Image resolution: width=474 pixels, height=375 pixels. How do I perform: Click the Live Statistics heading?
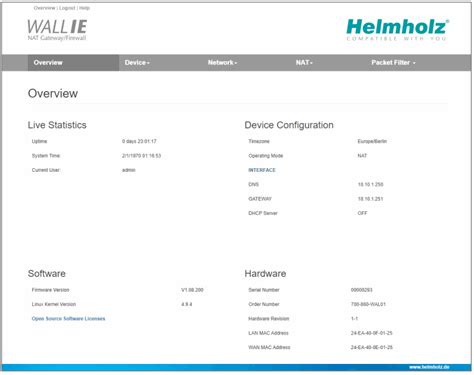[x=57, y=125]
